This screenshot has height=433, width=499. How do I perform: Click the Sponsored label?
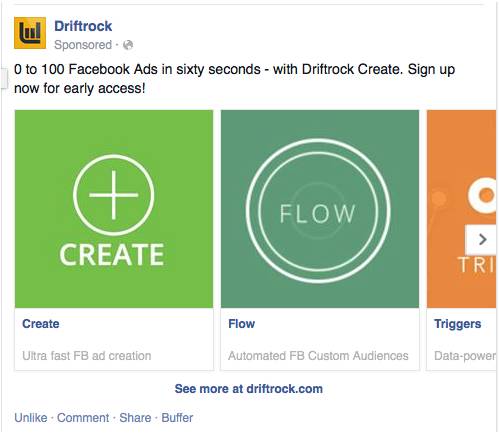(83, 45)
